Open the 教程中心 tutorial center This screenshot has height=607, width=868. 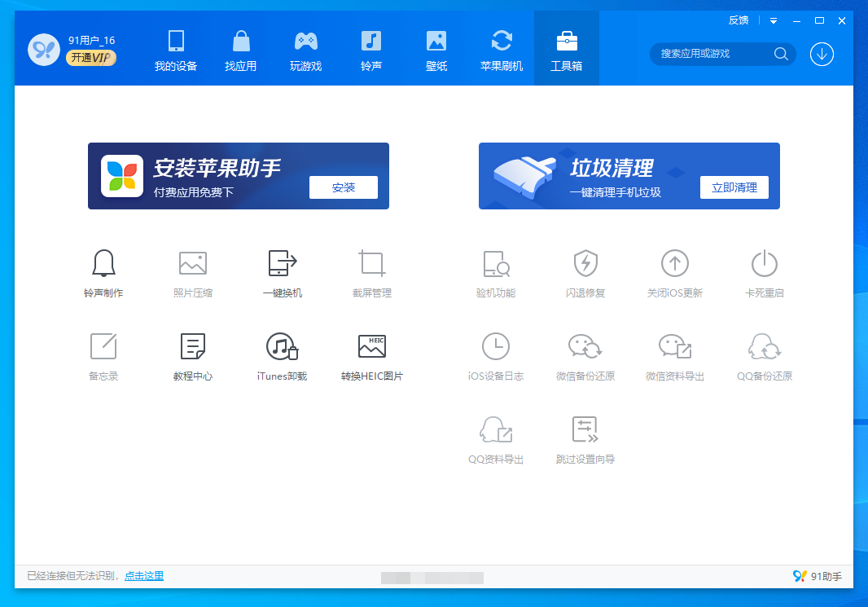pyautogui.click(x=193, y=347)
